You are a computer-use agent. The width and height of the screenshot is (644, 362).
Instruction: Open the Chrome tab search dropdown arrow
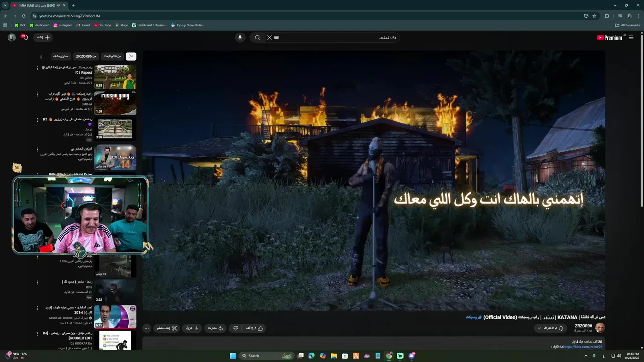pyautogui.click(x=5, y=5)
